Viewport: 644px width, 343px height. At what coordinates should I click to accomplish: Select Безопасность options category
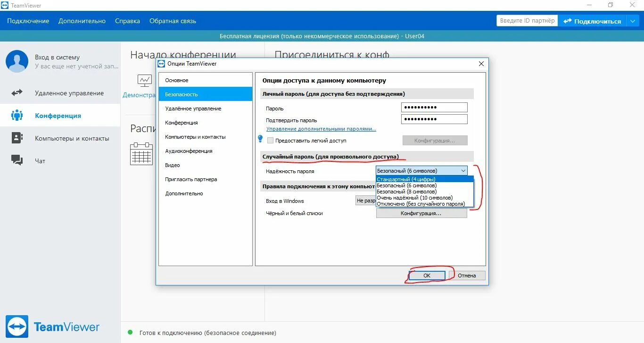(x=206, y=94)
